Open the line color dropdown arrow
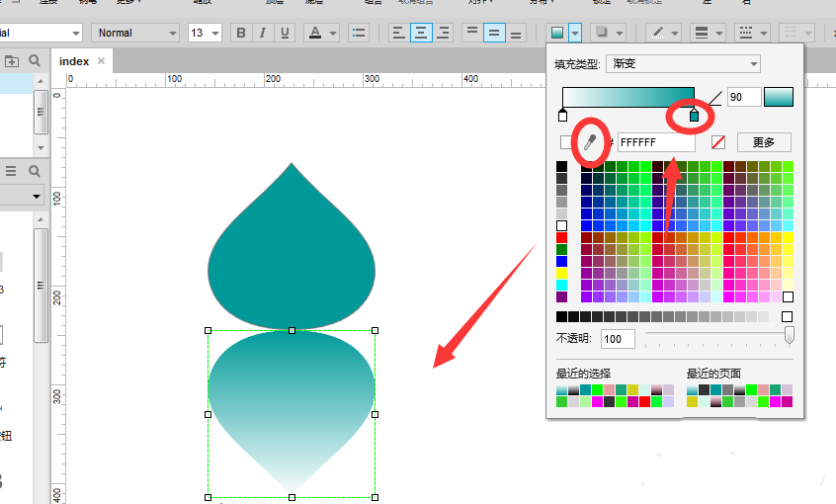 click(x=675, y=33)
